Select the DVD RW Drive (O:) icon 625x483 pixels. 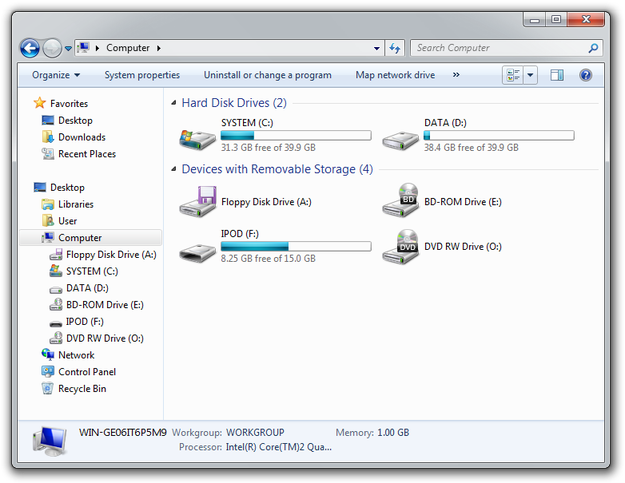400,247
